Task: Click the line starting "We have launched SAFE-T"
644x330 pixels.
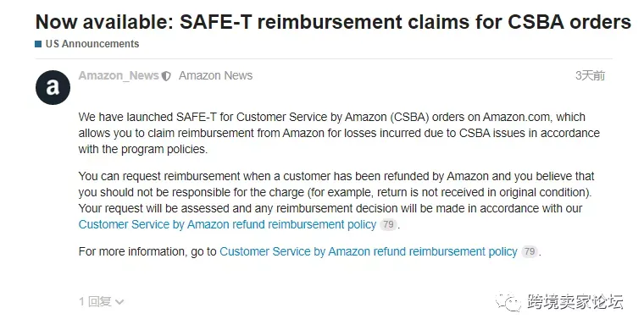Action: click(332, 118)
